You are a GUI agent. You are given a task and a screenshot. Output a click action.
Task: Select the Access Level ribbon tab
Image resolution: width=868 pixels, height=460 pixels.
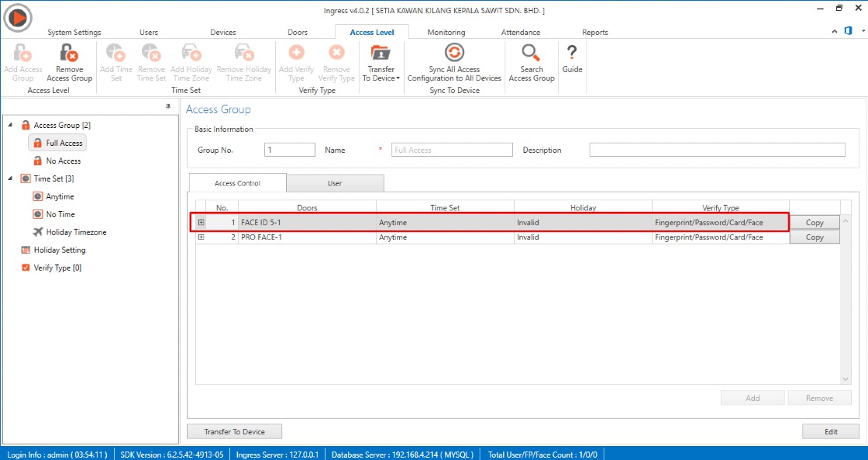click(372, 32)
